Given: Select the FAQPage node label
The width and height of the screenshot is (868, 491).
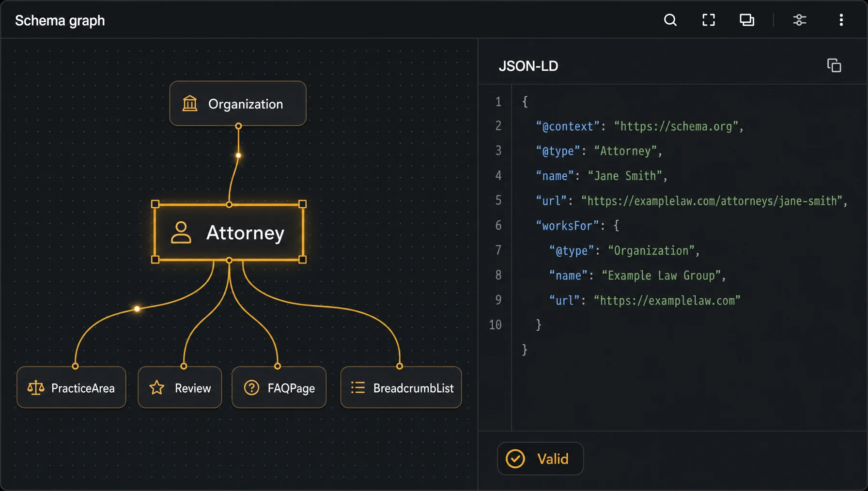Looking at the screenshot, I should [x=291, y=388].
